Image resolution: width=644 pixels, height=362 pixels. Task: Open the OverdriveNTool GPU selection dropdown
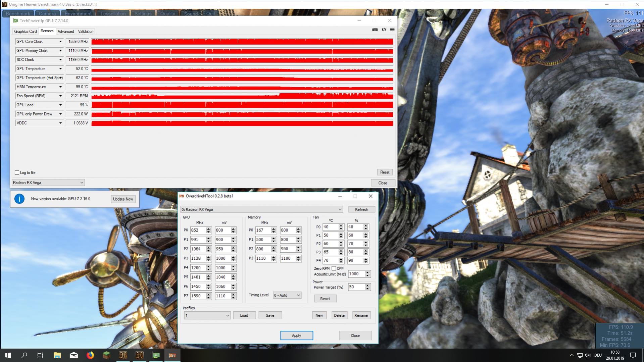click(261, 209)
